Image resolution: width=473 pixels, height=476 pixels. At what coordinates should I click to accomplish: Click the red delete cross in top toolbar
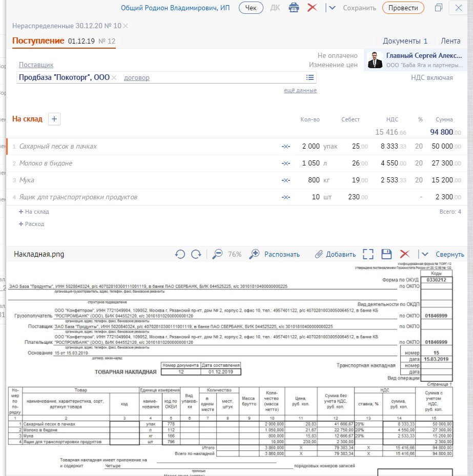click(312, 8)
